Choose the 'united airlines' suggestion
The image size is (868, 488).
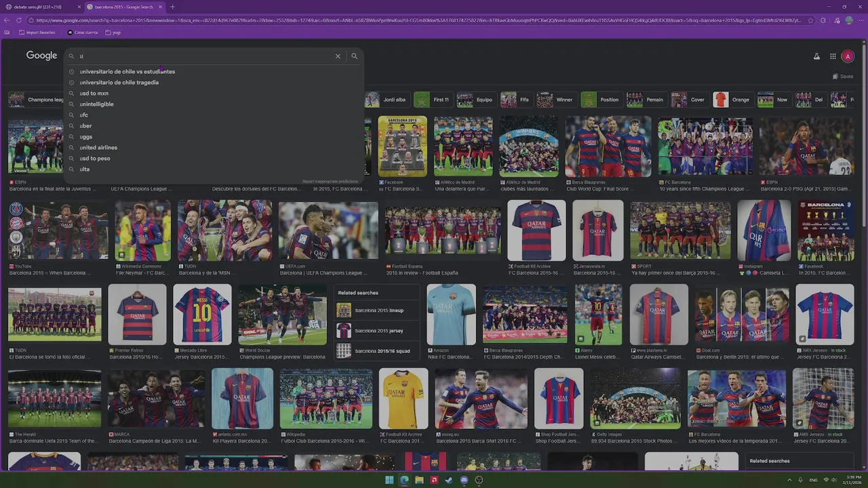pos(98,147)
